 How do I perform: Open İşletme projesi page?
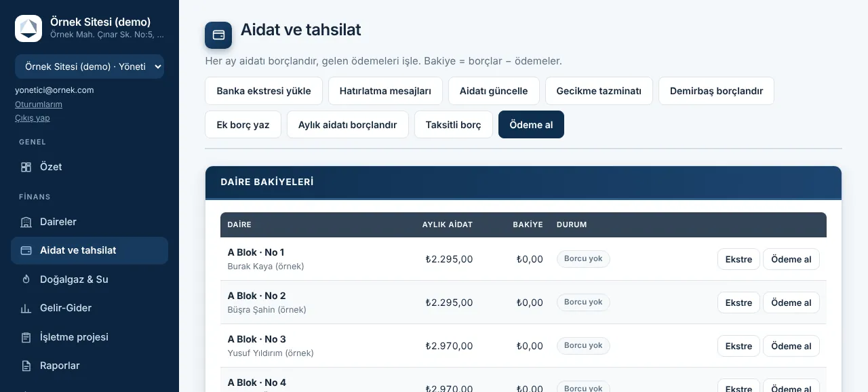pyautogui.click(x=90, y=337)
